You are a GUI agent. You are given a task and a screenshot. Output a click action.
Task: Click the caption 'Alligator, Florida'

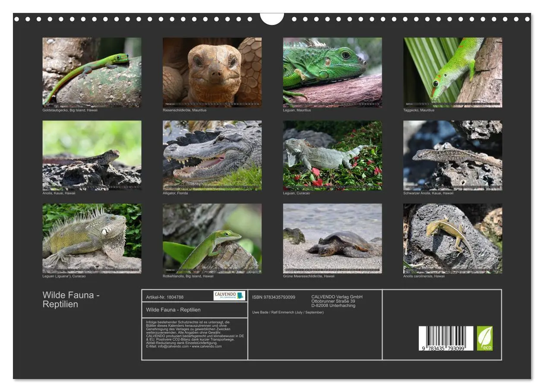tap(175, 193)
